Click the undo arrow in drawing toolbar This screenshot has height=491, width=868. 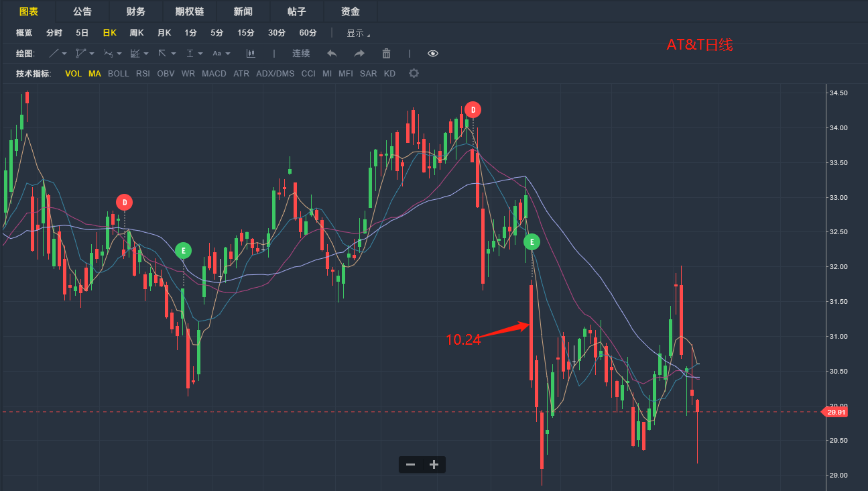[332, 54]
